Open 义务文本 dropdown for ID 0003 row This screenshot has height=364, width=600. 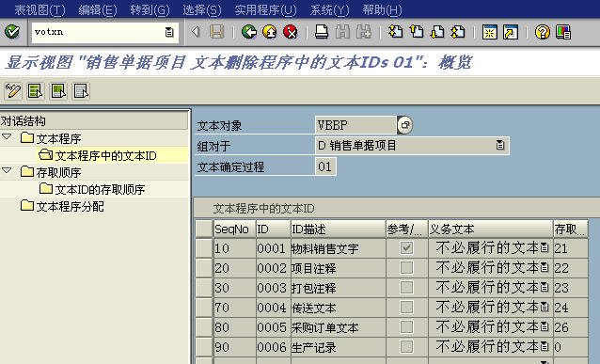point(545,288)
